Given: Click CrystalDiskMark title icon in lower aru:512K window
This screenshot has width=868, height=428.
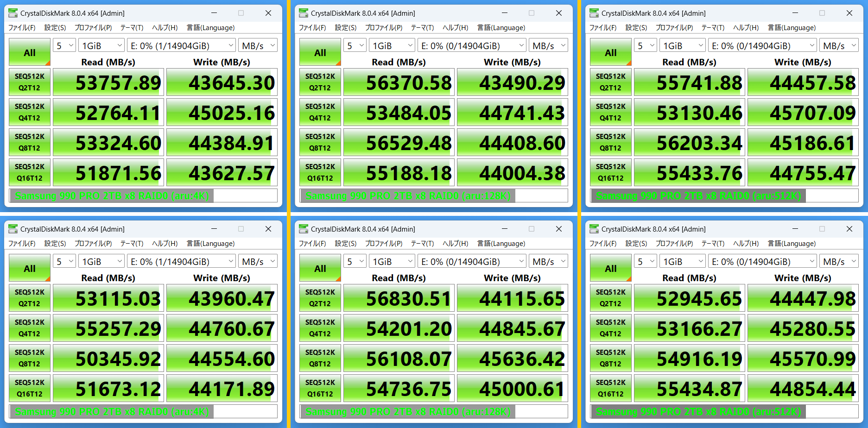Looking at the screenshot, I should pos(594,229).
